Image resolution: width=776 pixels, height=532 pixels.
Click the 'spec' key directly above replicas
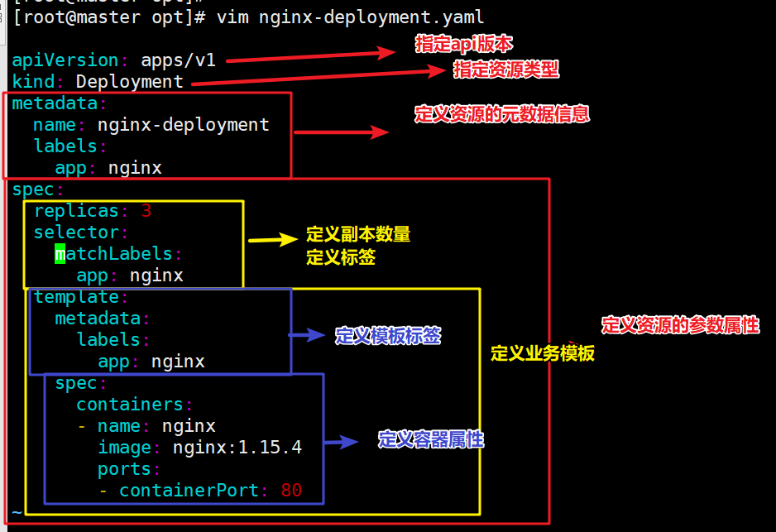pyautogui.click(x=33, y=190)
